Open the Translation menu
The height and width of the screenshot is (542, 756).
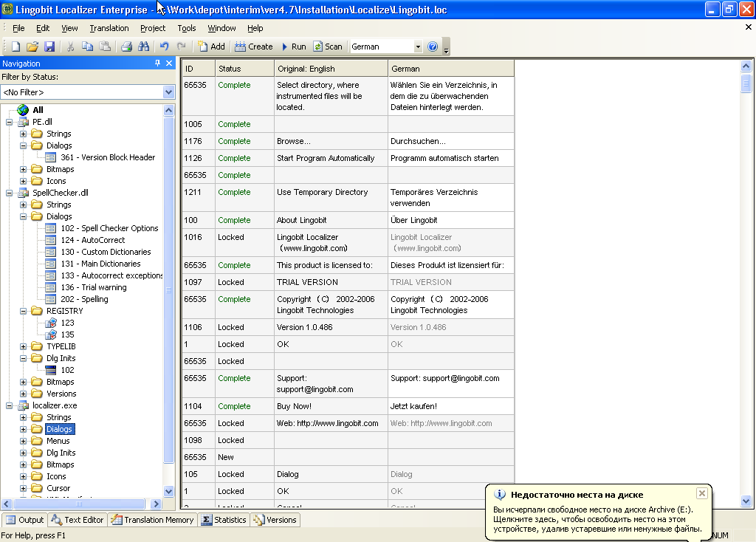pyautogui.click(x=109, y=28)
